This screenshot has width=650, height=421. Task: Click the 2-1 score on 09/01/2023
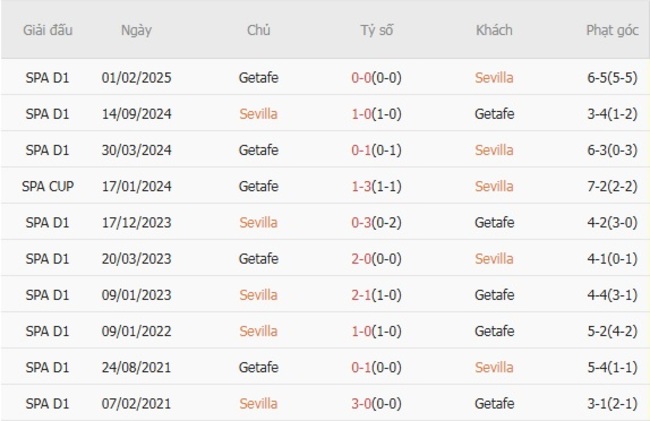point(363,295)
